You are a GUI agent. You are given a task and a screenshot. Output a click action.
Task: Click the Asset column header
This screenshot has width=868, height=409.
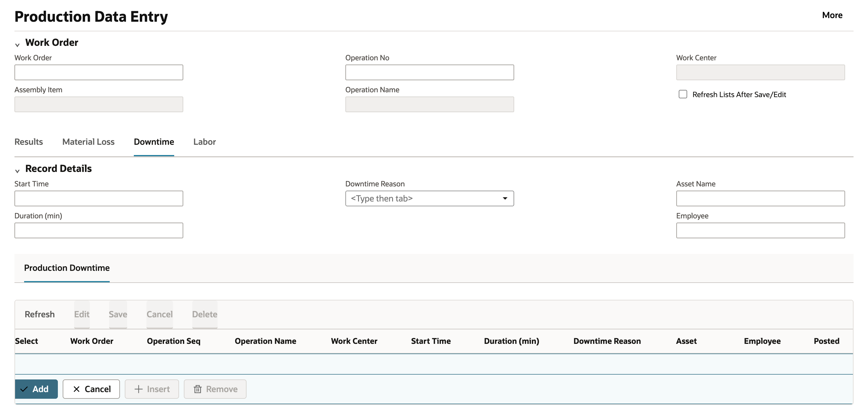pos(686,341)
